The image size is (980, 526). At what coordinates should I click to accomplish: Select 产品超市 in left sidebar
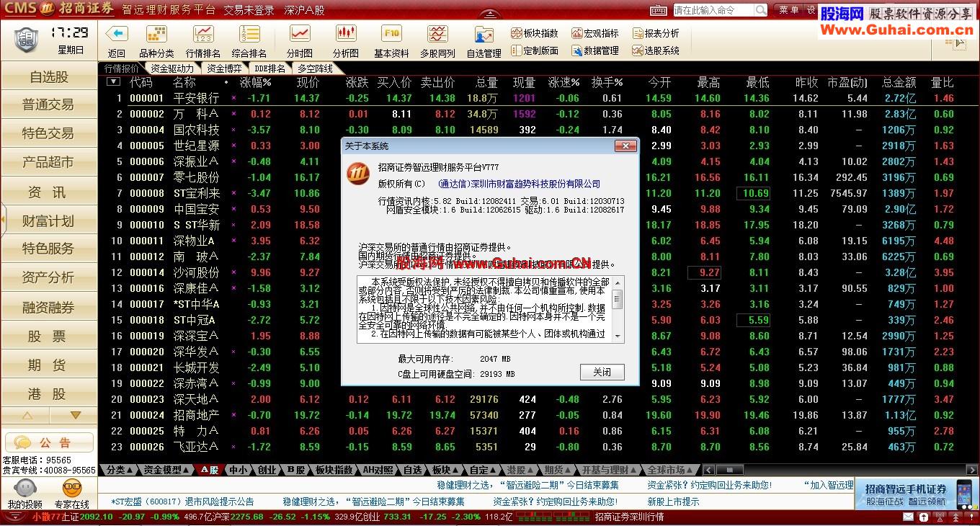point(48,163)
